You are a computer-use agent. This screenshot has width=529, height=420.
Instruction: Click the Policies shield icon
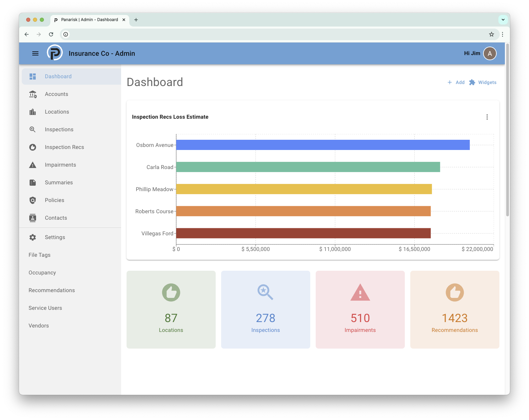33,200
